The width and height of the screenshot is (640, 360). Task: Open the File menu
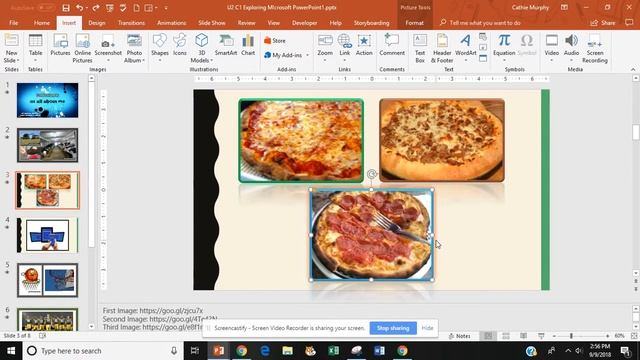(x=13, y=23)
